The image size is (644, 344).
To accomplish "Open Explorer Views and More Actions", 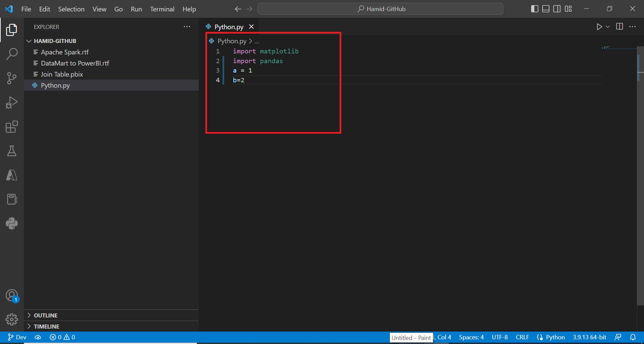I will click(187, 27).
